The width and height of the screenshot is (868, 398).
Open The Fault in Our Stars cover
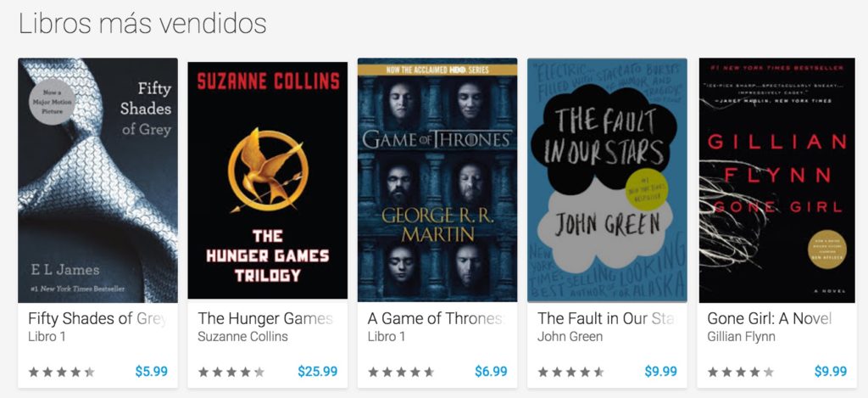(x=607, y=180)
